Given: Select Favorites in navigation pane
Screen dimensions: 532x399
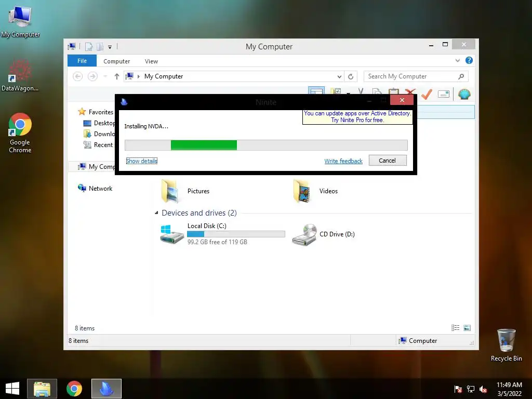Looking at the screenshot, I should [101, 112].
